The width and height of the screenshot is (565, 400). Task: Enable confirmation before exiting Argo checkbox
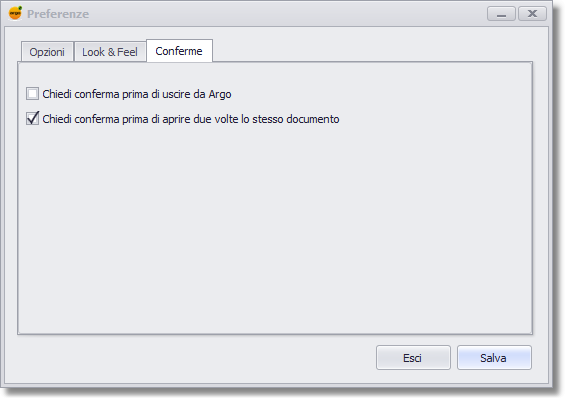[x=32, y=94]
